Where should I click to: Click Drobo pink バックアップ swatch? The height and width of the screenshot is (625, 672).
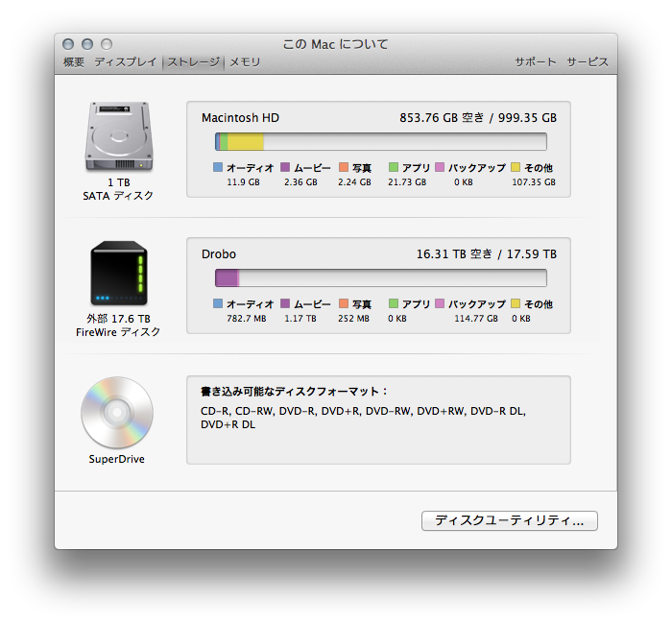tap(440, 303)
